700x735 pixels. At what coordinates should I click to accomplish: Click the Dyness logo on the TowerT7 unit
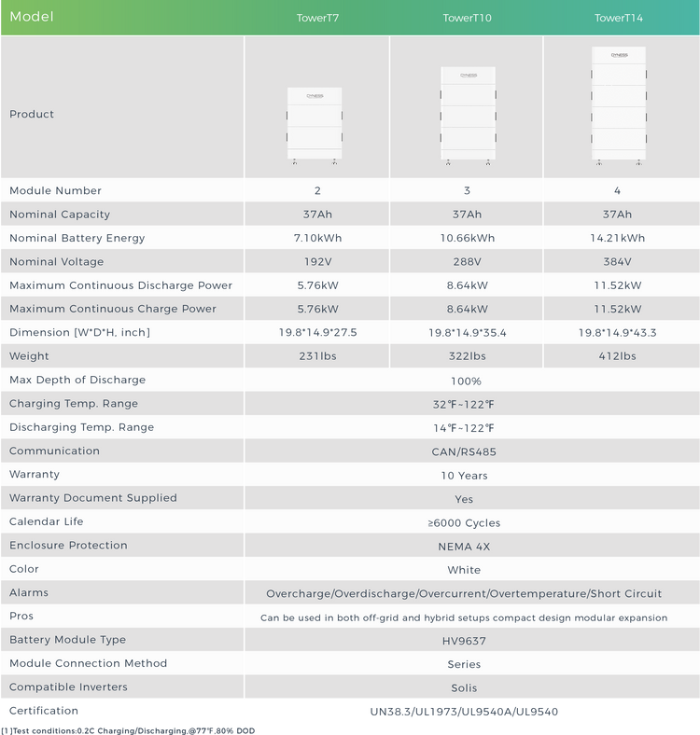315,94
